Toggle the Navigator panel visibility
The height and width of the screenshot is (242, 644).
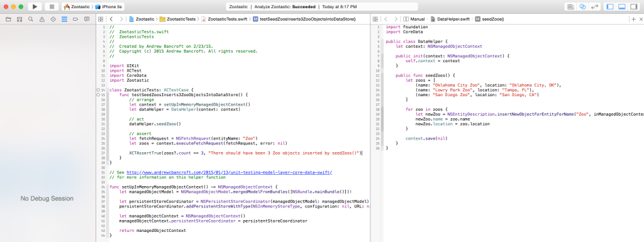click(610, 6)
